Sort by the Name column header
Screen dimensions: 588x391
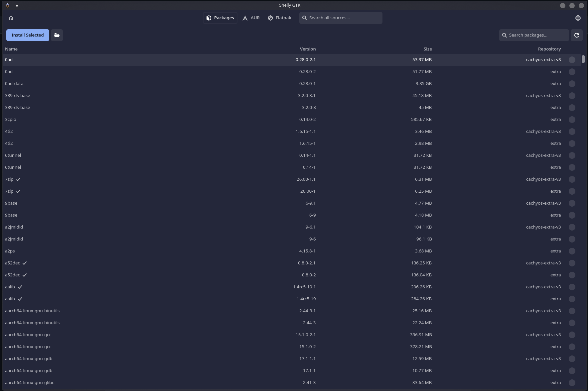11,49
